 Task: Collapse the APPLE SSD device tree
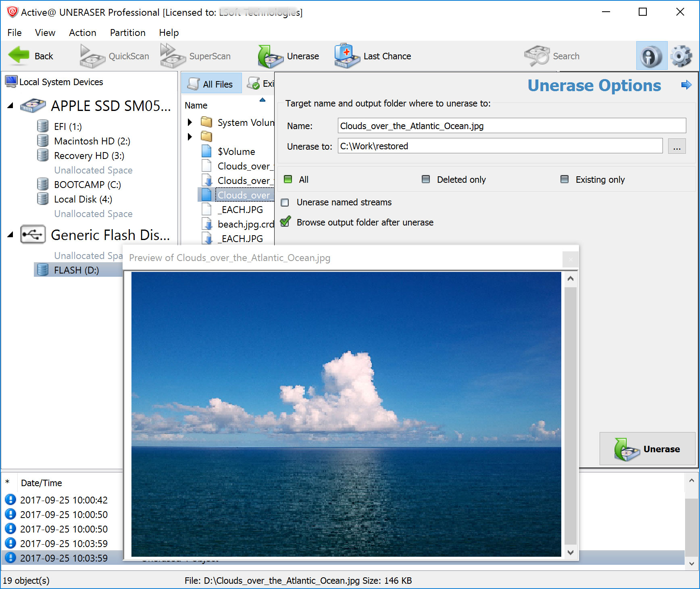(10, 106)
